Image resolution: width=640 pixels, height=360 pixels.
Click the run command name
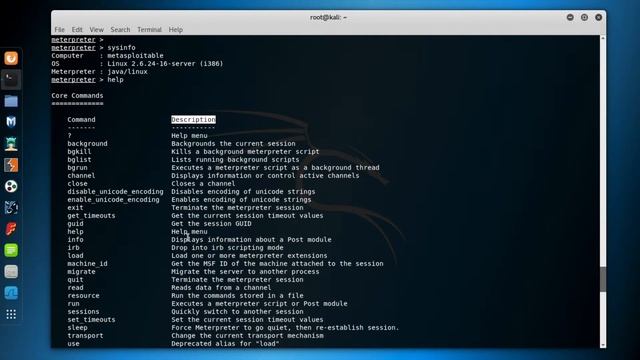point(73,304)
